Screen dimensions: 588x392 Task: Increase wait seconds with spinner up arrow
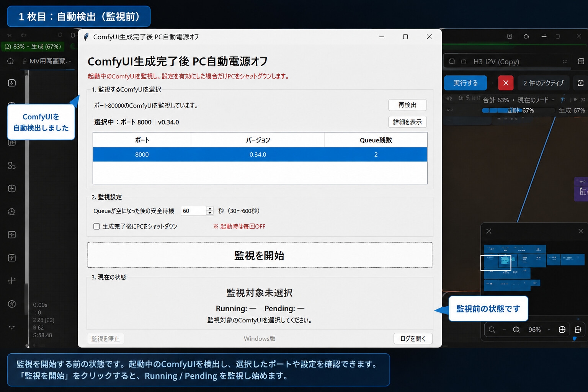[x=209, y=209]
